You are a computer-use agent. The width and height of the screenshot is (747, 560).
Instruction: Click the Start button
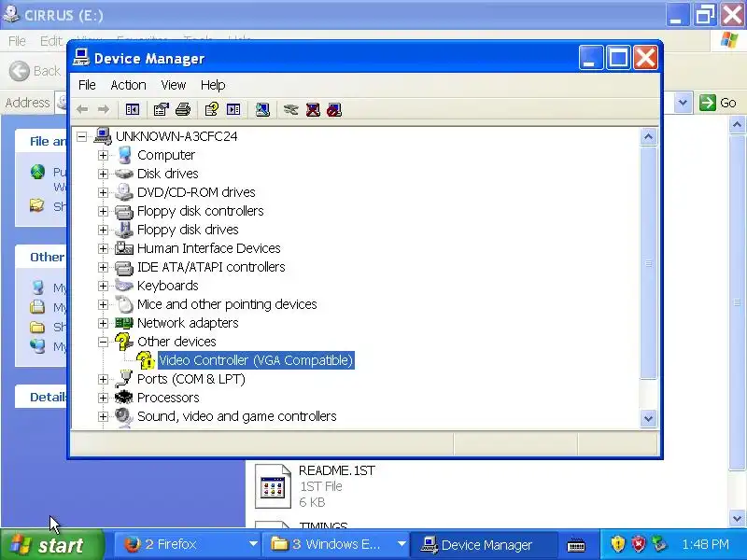[x=51, y=544]
